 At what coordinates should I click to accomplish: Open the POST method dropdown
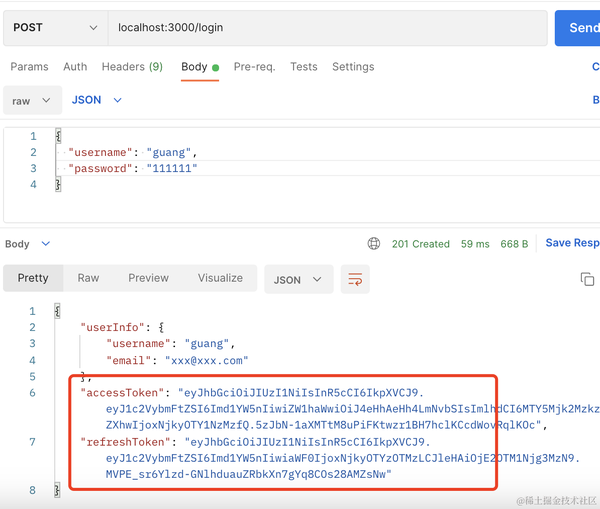point(55,28)
